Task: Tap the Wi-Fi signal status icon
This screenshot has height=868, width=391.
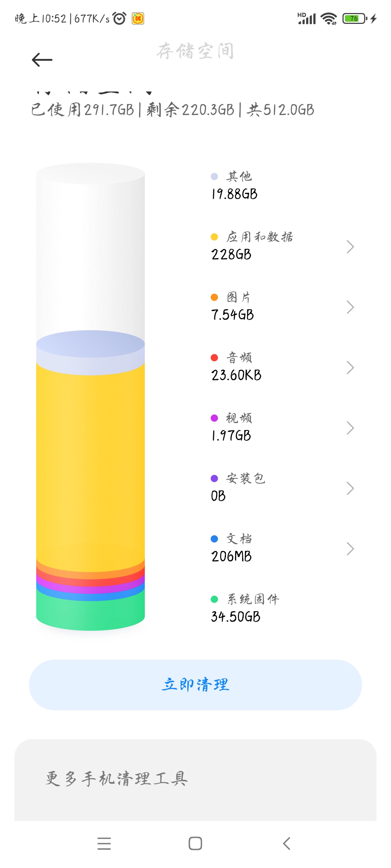Action: (x=329, y=18)
